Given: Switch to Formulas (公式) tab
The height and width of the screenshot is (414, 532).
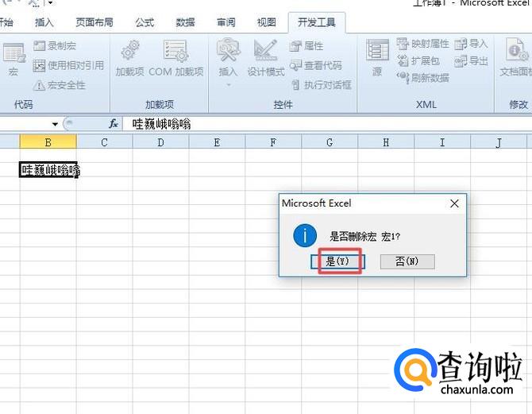Looking at the screenshot, I should coord(145,22).
